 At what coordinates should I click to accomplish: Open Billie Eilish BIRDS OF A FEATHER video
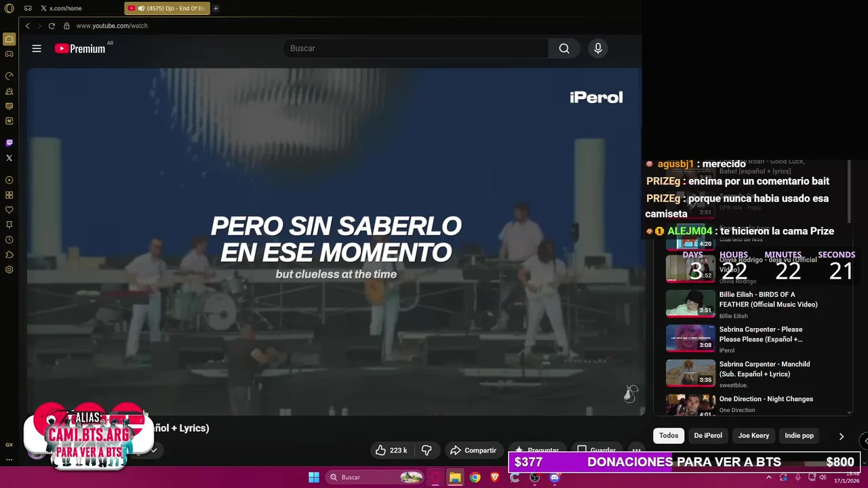(768, 300)
